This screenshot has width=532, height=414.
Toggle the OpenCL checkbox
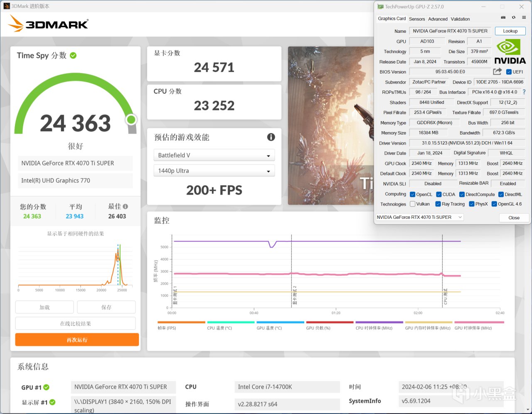413,194
